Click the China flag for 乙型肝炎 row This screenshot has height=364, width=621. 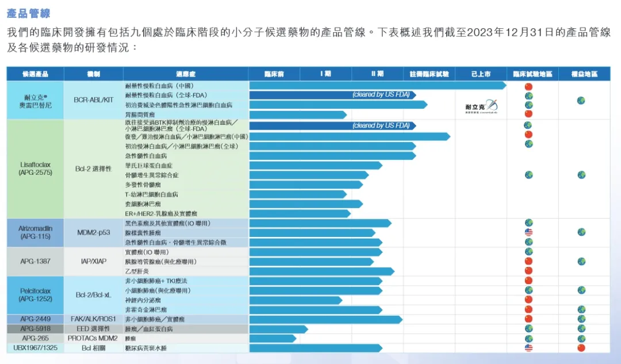pos(528,271)
